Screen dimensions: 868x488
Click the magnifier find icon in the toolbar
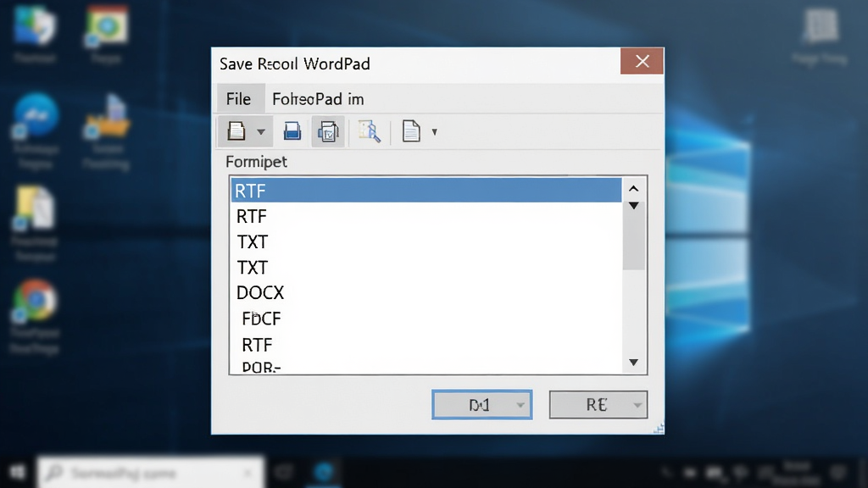370,131
